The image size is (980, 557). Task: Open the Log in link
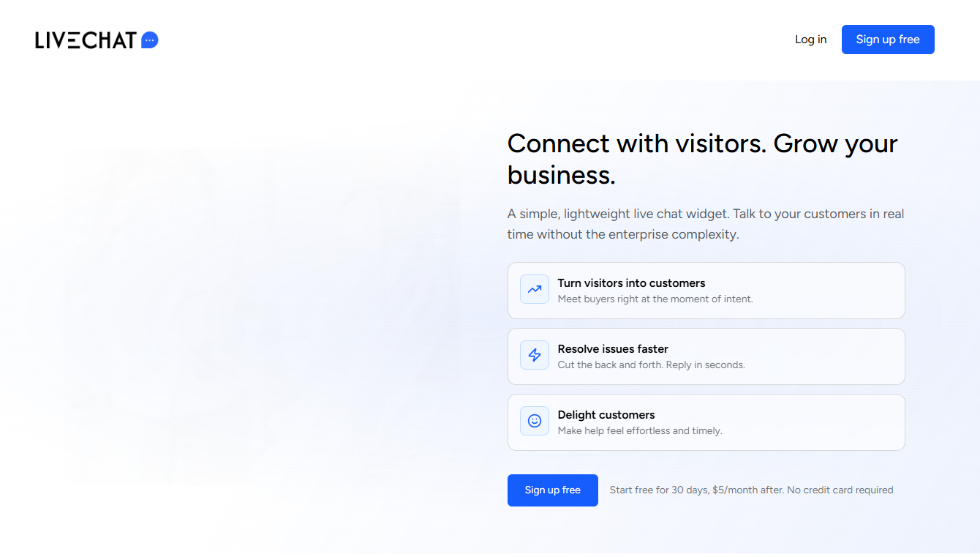point(810,40)
